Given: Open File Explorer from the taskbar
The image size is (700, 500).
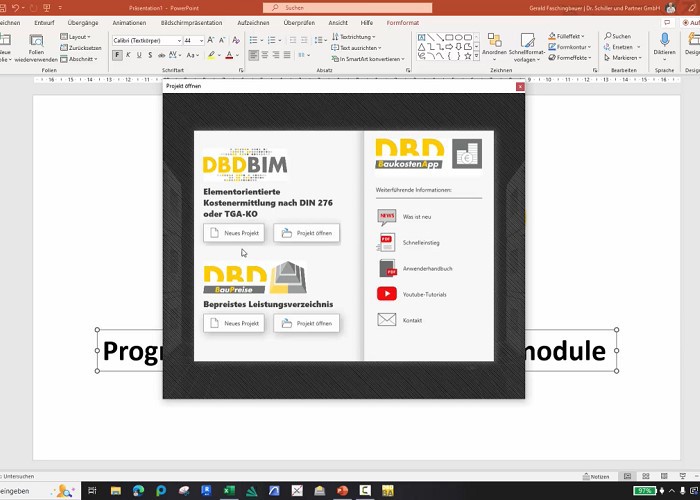Looking at the screenshot, I should tap(116, 491).
